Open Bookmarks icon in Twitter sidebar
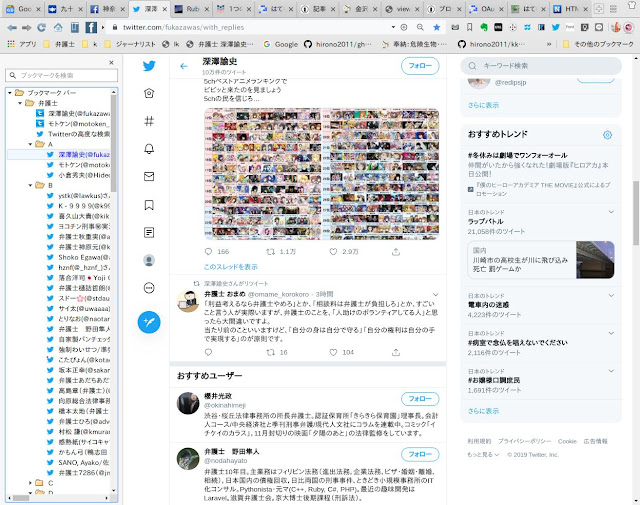The height and width of the screenshot is (505, 640). tap(149, 205)
